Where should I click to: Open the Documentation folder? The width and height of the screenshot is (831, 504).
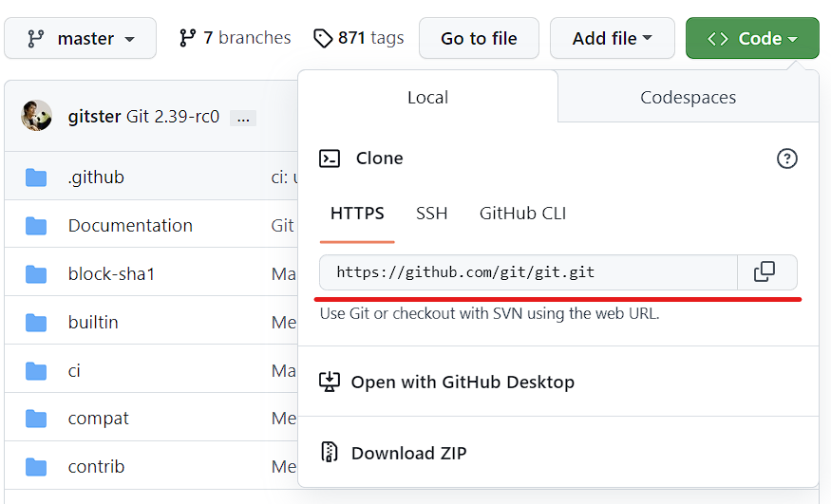130,226
